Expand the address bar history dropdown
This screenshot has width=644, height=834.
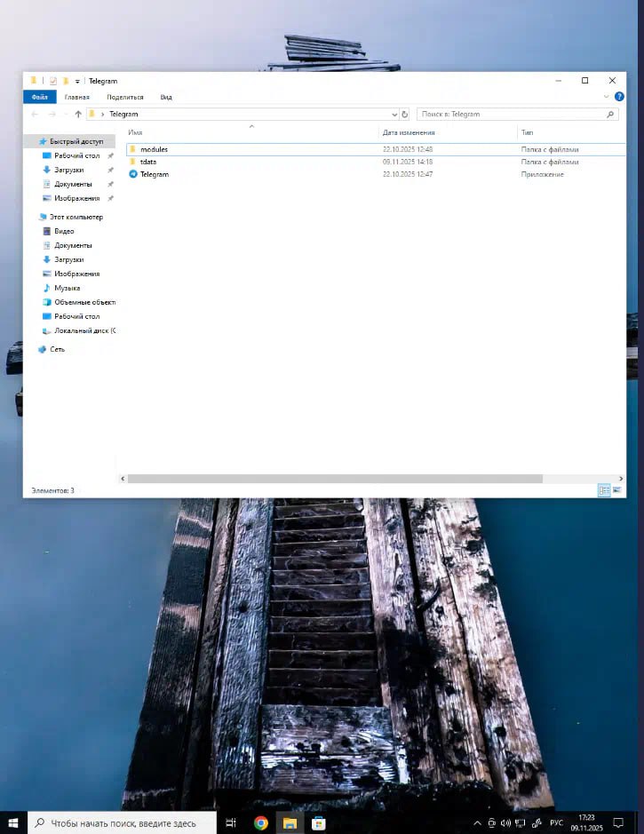[x=394, y=115]
